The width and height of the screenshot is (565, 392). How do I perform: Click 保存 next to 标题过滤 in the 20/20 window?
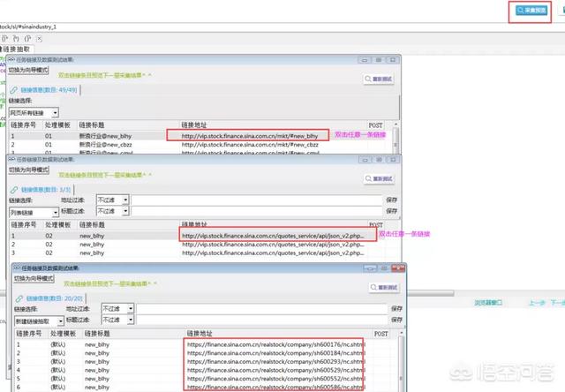coord(396,320)
